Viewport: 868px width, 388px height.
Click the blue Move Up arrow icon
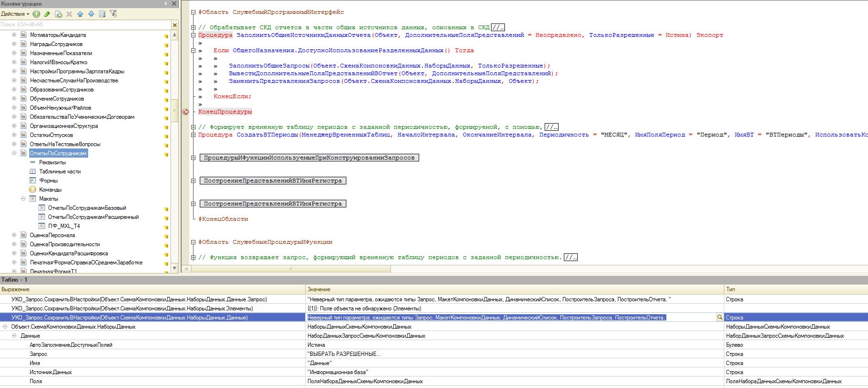click(x=80, y=14)
